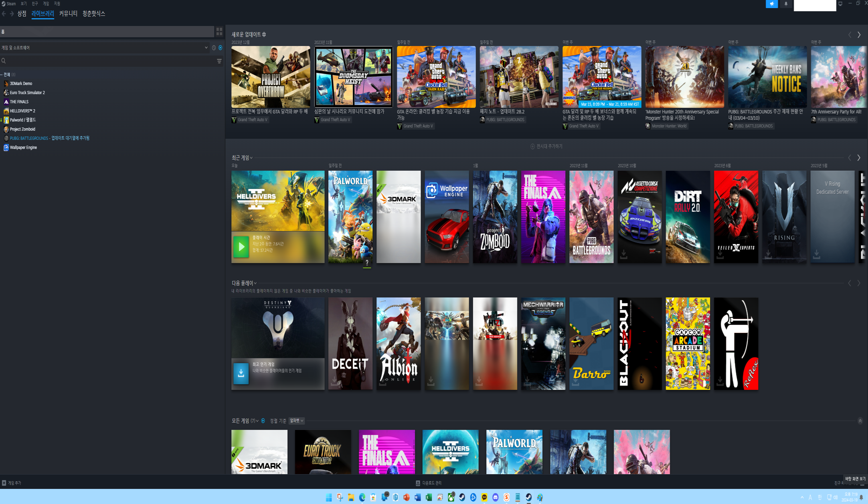Switch to Big Picture mode icon
Image resolution: width=868 pixels, height=504 pixels.
(840, 4)
